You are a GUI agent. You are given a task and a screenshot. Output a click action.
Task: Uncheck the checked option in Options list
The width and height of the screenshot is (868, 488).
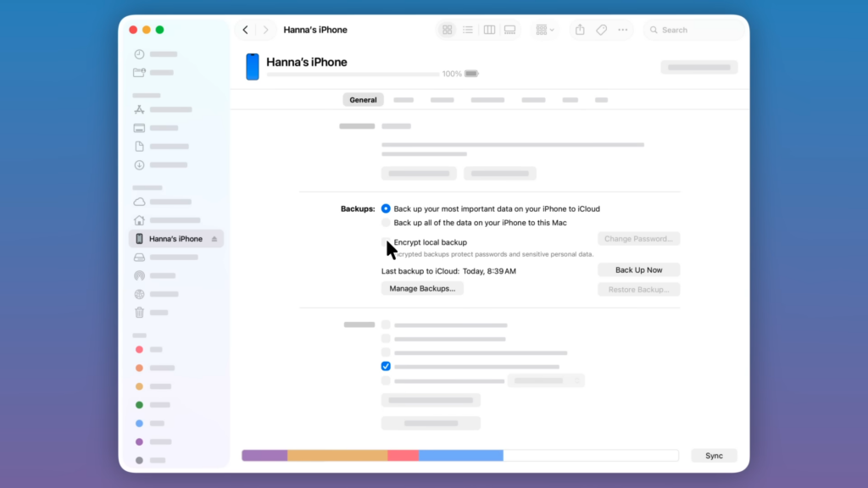pyautogui.click(x=386, y=366)
